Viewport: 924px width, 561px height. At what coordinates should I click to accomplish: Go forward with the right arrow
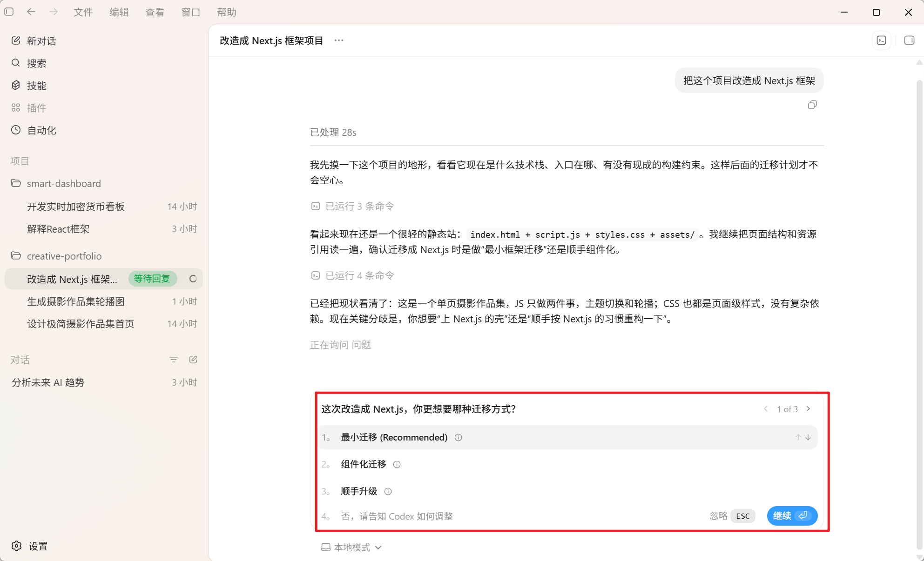tap(54, 12)
